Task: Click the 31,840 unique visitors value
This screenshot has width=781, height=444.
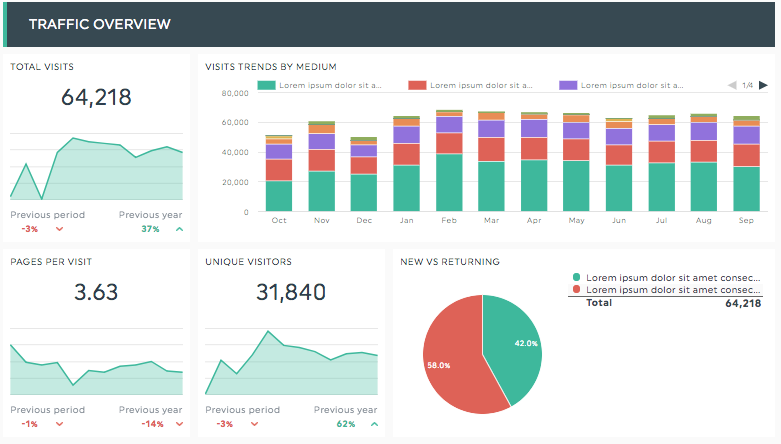Action: tap(291, 292)
